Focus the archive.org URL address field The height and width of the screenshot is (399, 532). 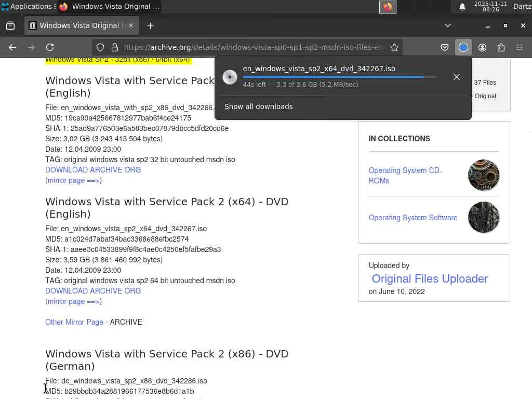(254, 47)
